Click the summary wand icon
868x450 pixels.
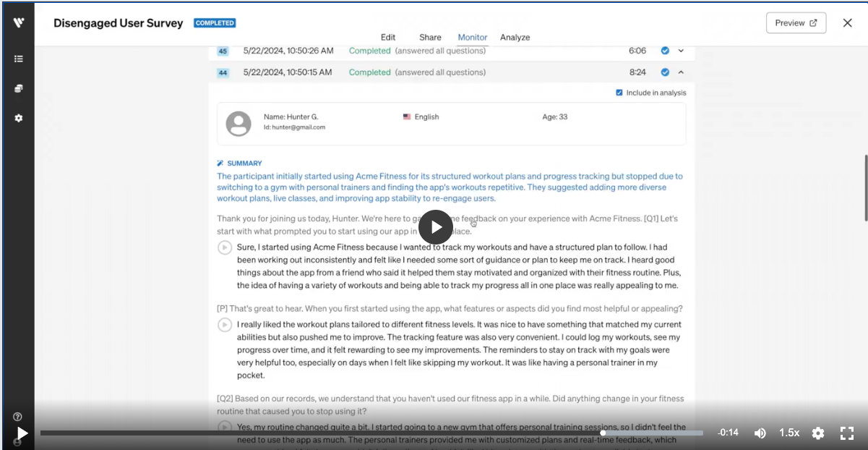point(220,164)
